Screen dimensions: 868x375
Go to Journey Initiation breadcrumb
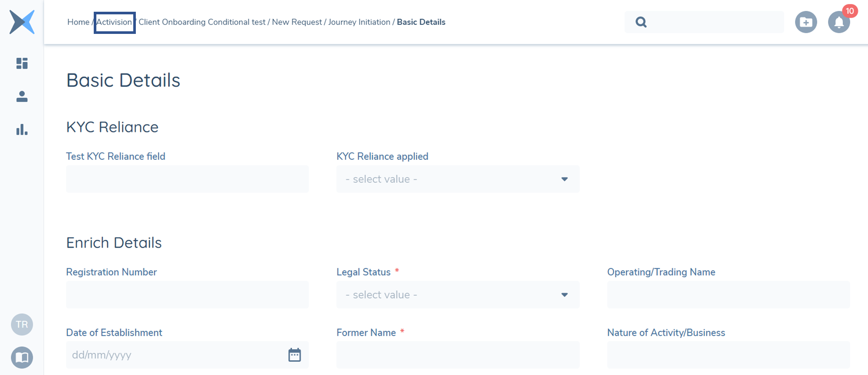359,22
